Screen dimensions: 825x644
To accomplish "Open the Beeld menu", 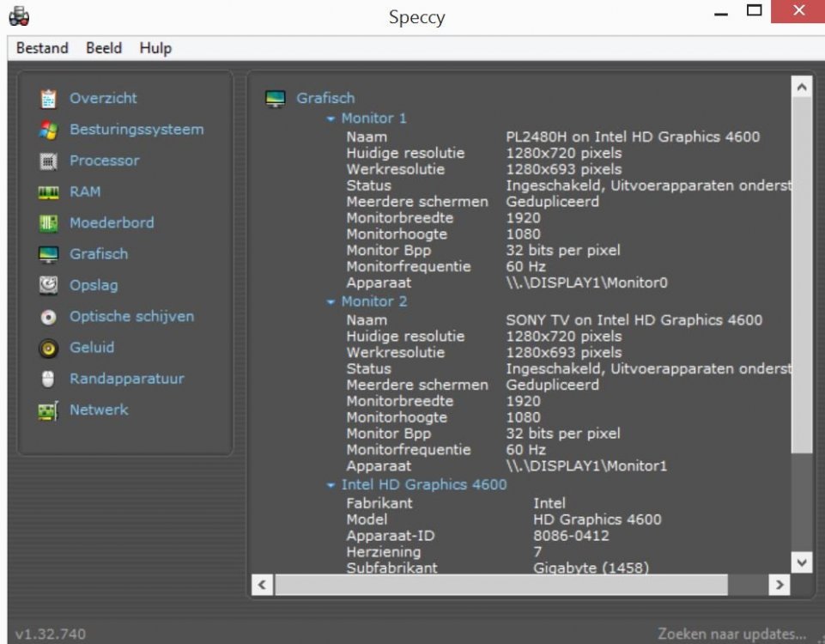I will 104,48.
